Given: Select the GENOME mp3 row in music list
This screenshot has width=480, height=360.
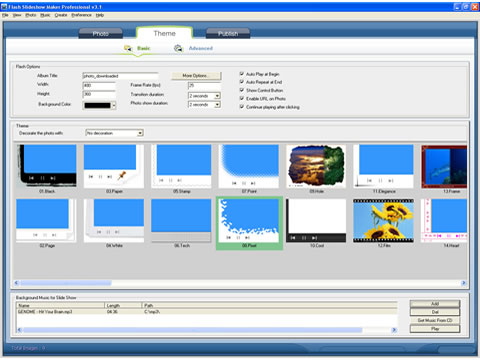Looking at the screenshot, I should click(x=207, y=312).
